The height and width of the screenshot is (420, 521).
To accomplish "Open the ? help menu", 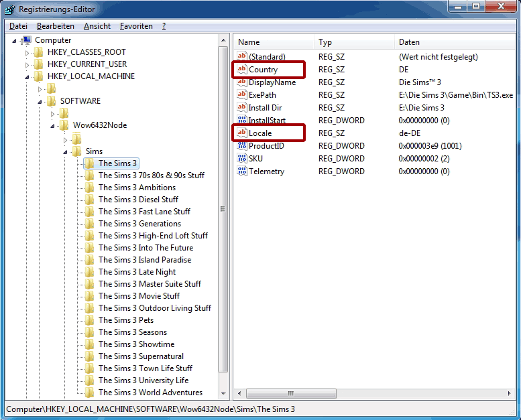I will click(x=164, y=26).
